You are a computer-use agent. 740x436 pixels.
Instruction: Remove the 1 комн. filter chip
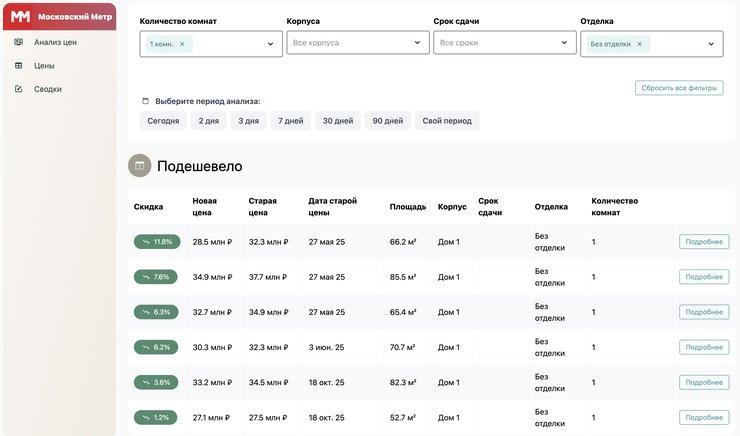(182, 44)
